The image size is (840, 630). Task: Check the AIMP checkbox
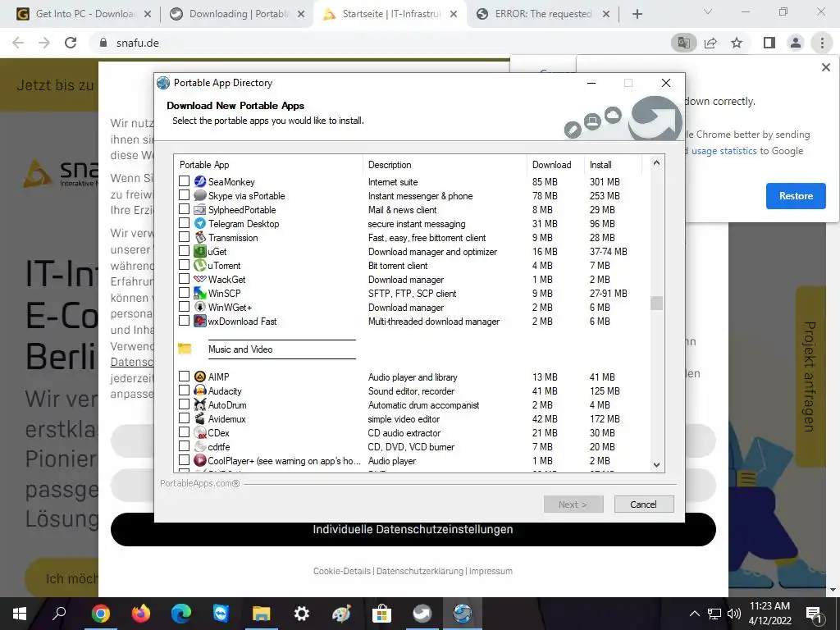point(184,376)
